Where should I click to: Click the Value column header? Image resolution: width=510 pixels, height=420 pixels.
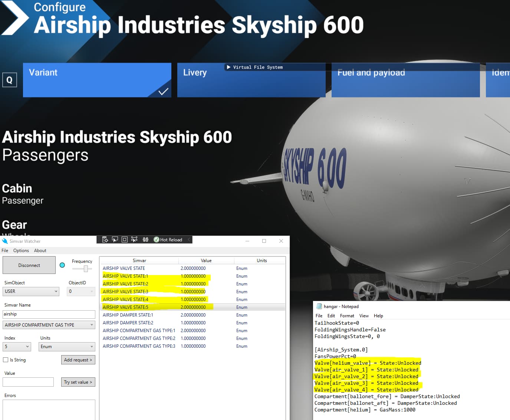tap(206, 261)
